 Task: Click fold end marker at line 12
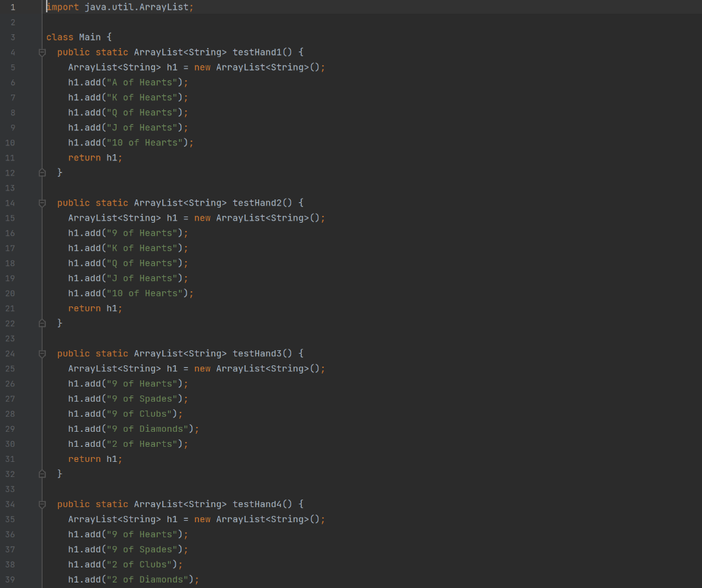(x=42, y=173)
